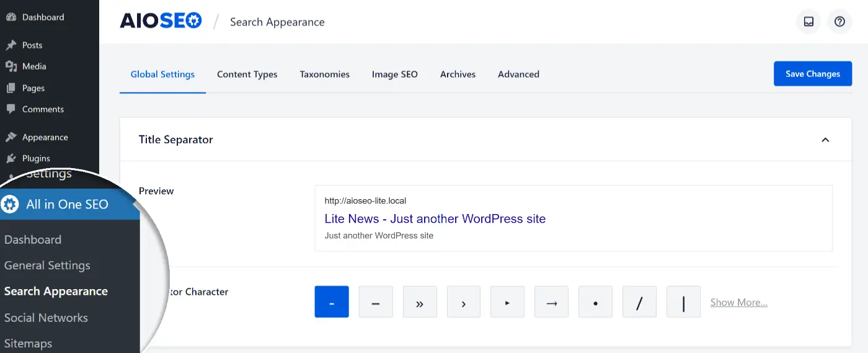The height and width of the screenshot is (353, 868).
Task: Collapse the Title Separator section
Action: tap(825, 140)
